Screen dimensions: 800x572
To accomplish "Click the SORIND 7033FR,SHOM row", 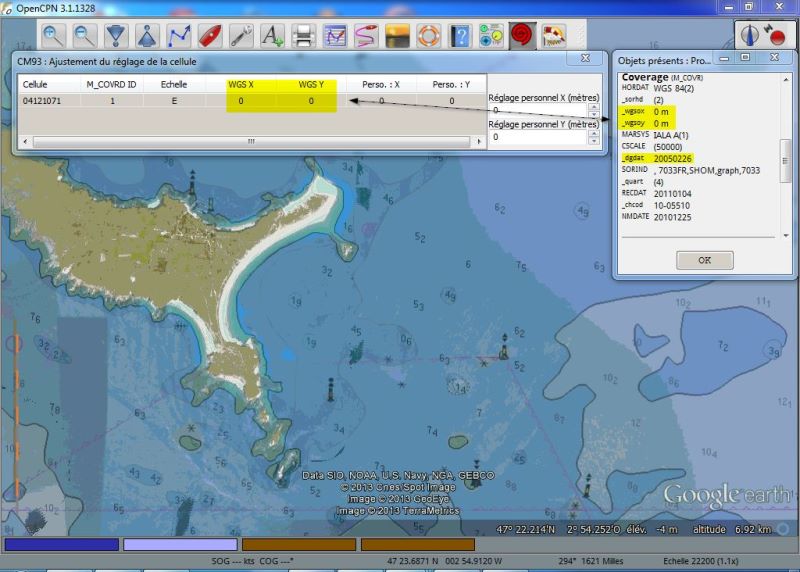I will click(690, 170).
